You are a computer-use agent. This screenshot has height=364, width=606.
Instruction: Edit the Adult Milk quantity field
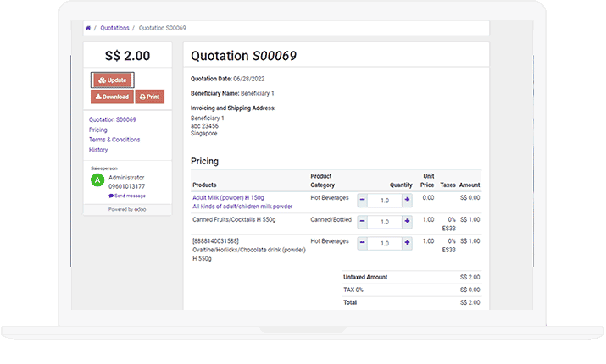coord(385,200)
